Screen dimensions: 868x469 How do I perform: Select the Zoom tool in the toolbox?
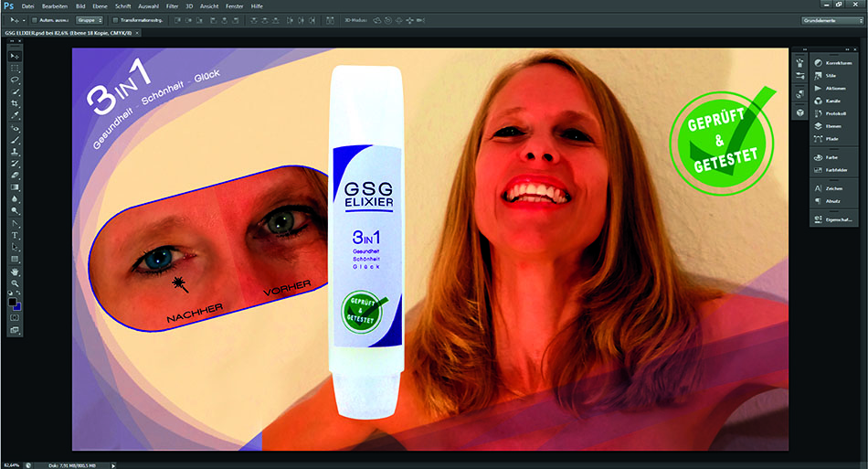(x=15, y=282)
